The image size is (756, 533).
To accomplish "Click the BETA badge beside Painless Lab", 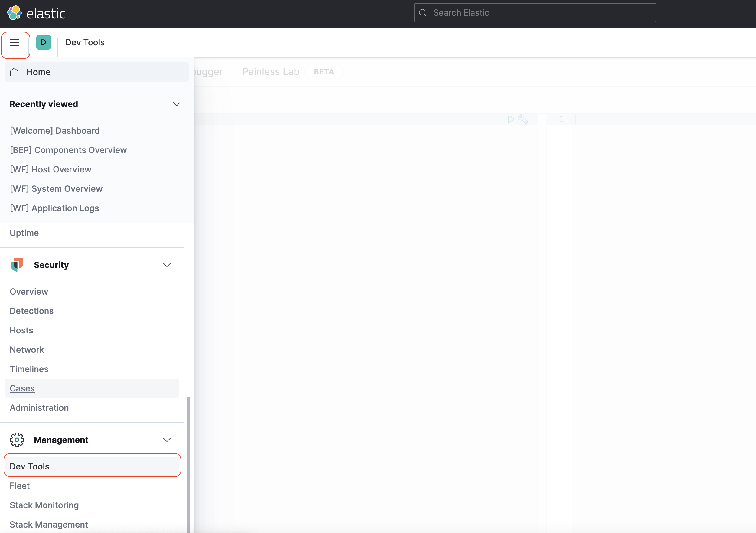I will pyautogui.click(x=324, y=72).
